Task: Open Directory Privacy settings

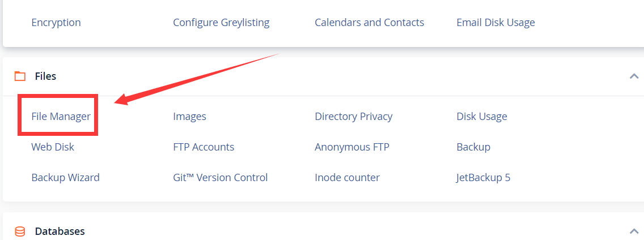Action: (354, 117)
